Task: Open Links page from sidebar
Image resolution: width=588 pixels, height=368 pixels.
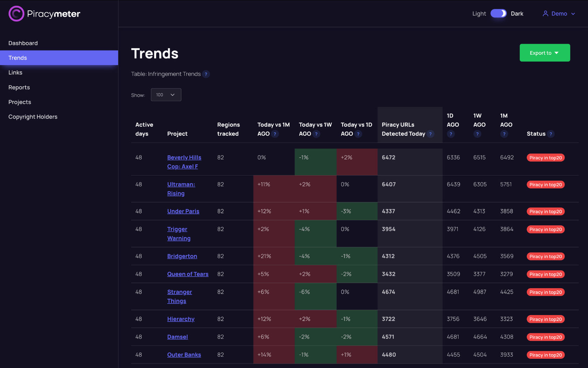Action: coord(15,73)
